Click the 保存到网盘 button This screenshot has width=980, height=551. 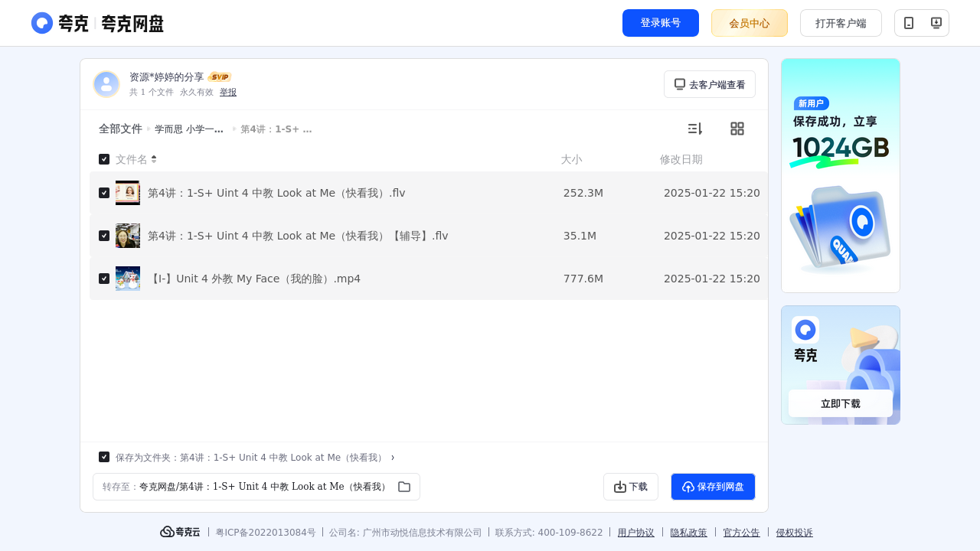713,487
